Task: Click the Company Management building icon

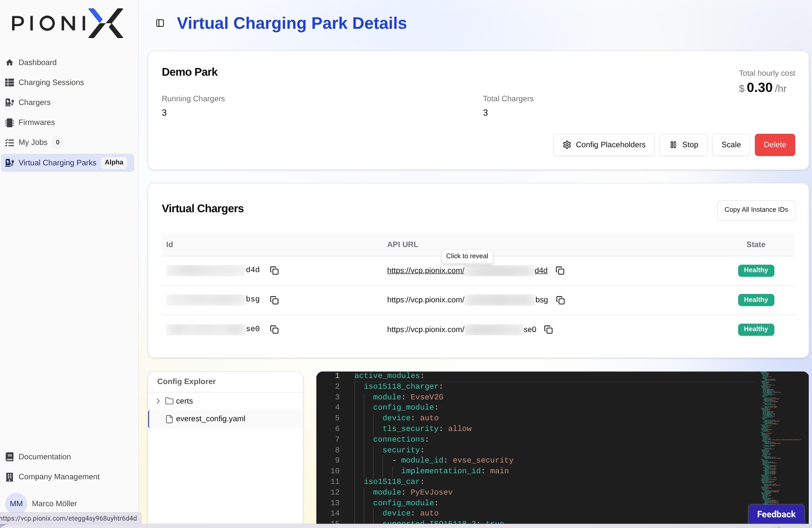Action: (9, 477)
